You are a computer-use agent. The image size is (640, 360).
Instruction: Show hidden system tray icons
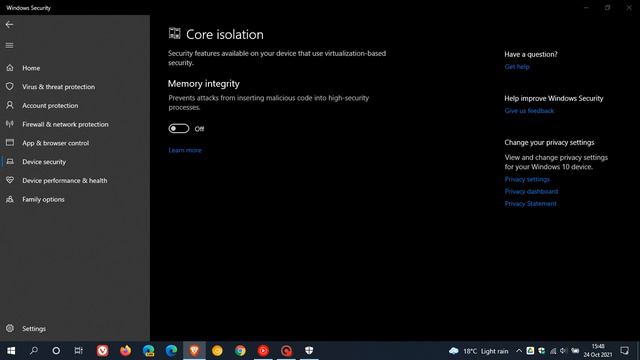point(519,351)
